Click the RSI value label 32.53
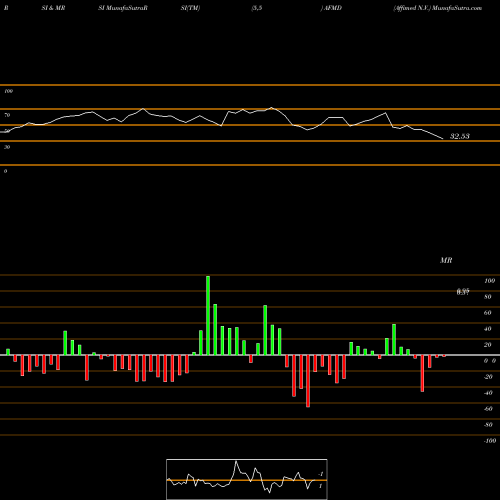 click(460, 136)
